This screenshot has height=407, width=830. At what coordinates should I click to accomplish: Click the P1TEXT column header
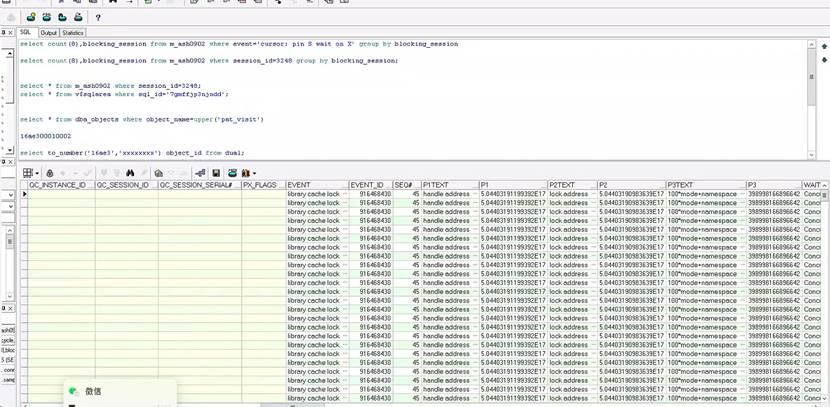449,185
